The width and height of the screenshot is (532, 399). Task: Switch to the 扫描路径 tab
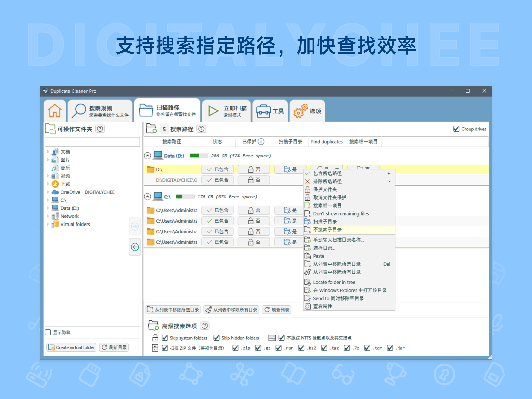click(x=167, y=110)
